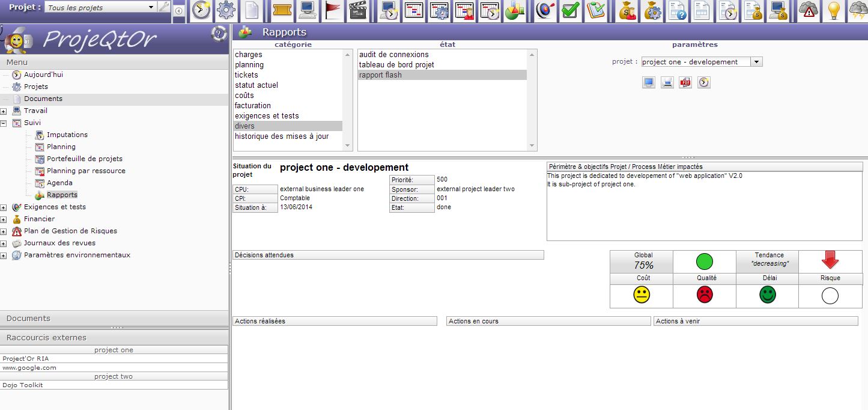The width and height of the screenshot is (868, 410).
Task: Expand the Financier tree node
Action: tap(4, 219)
